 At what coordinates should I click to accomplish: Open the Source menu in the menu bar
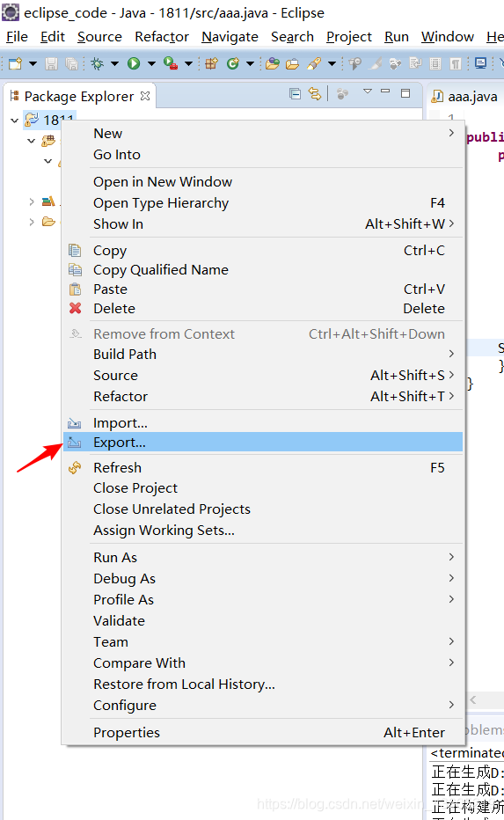click(x=99, y=37)
